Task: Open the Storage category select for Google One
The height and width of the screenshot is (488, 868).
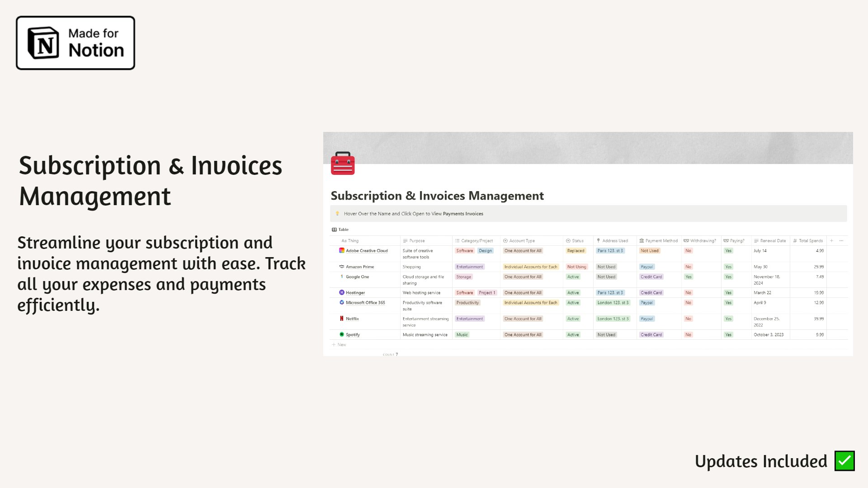Action: 463,277
